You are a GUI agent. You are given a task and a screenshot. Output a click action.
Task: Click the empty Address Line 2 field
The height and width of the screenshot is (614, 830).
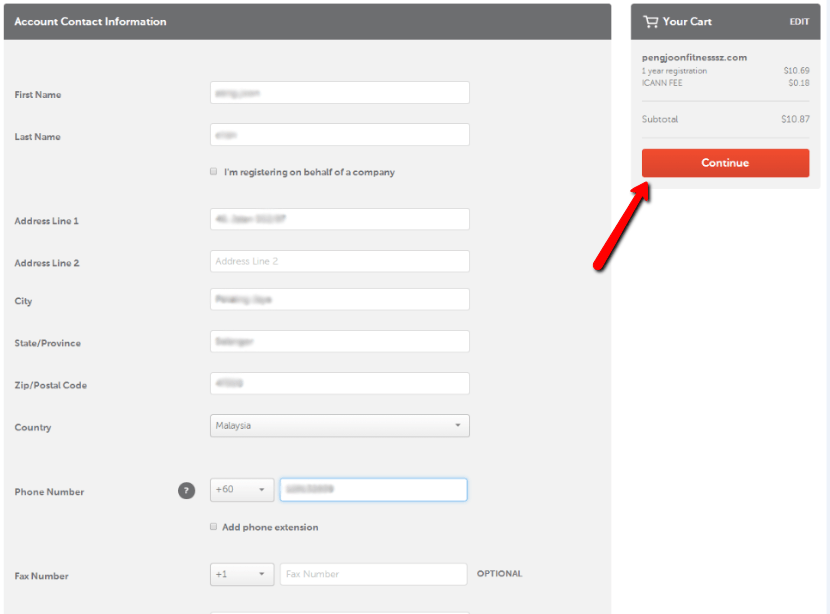(339, 261)
